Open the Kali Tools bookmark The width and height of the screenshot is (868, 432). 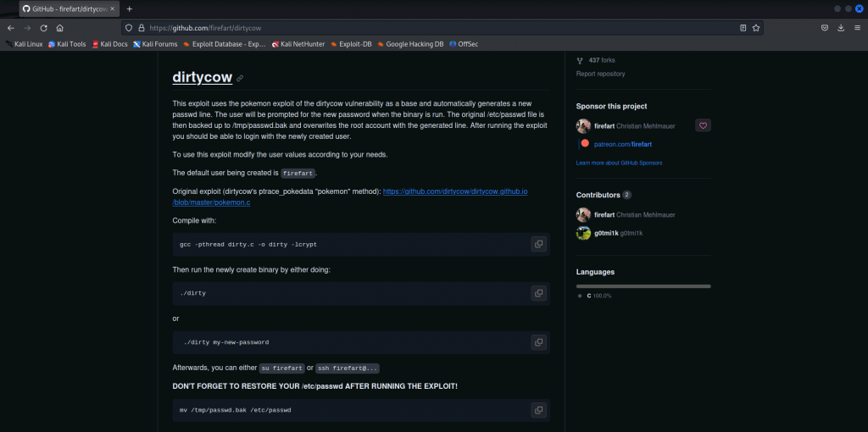[67, 44]
